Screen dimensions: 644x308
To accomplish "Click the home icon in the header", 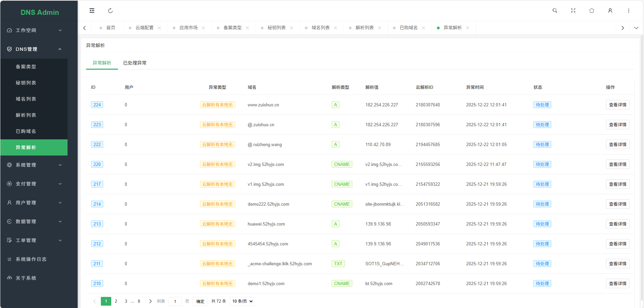I will [x=592, y=11].
